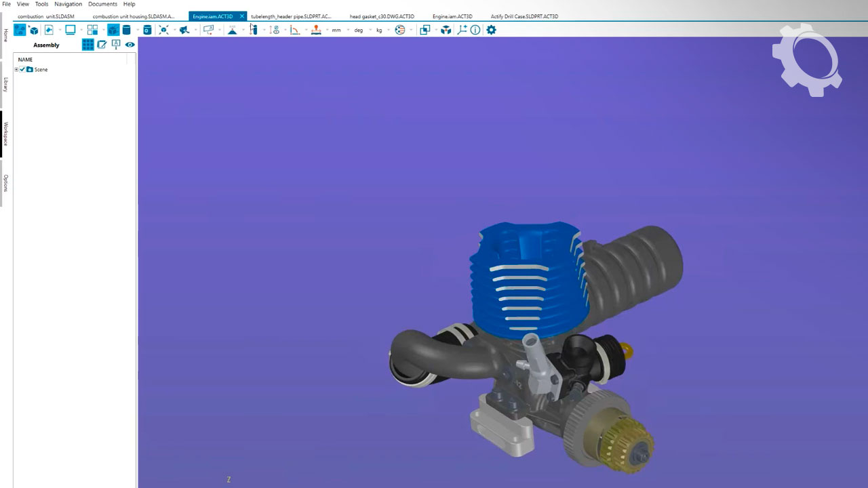Open the explode view tool
This screenshot has height=488, width=868.
pyautogui.click(x=163, y=30)
